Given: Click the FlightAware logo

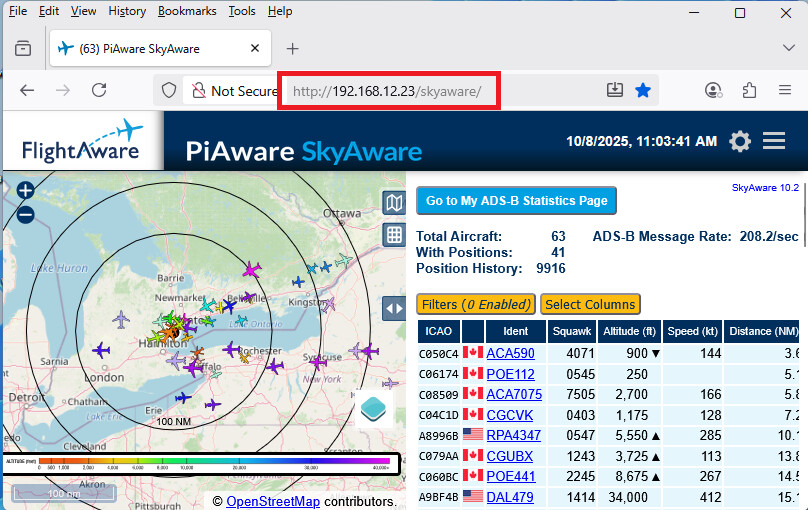Looking at the screenshot, I should click(82, 141).
